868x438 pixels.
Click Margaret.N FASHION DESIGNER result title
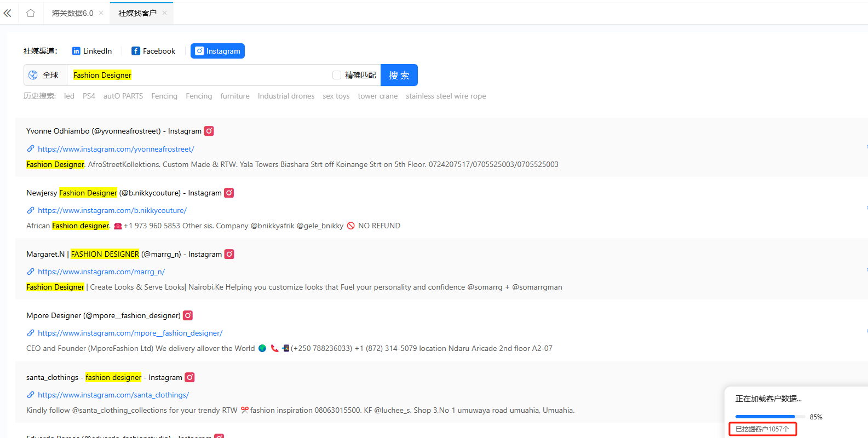coord(124,254)
